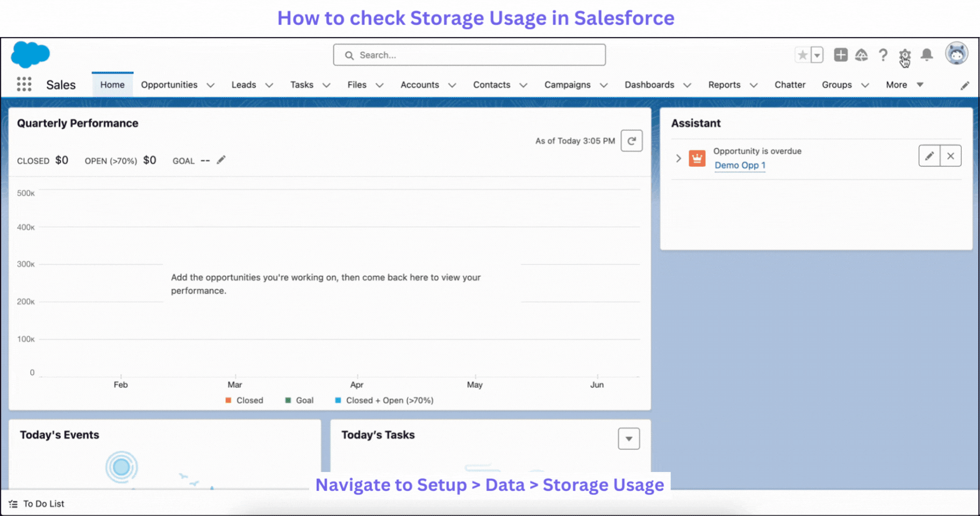Click the Sales app name label

[x=61, y=85]
